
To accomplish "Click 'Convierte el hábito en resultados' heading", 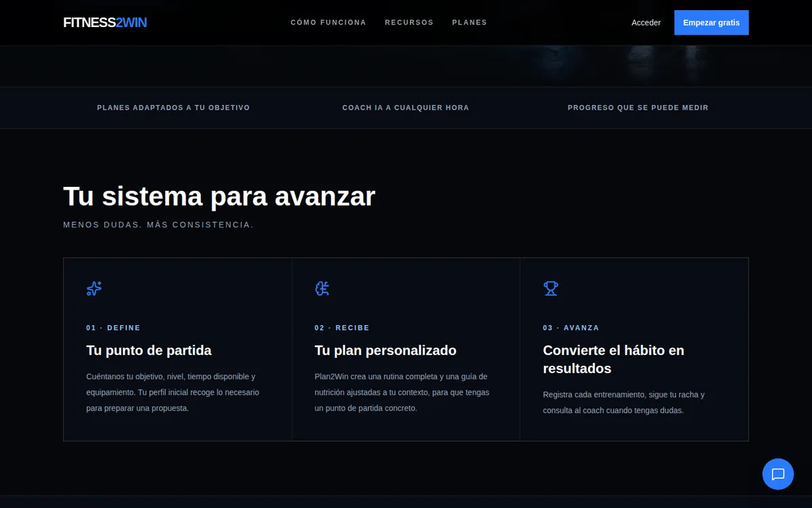I will [x=614, y=360].
